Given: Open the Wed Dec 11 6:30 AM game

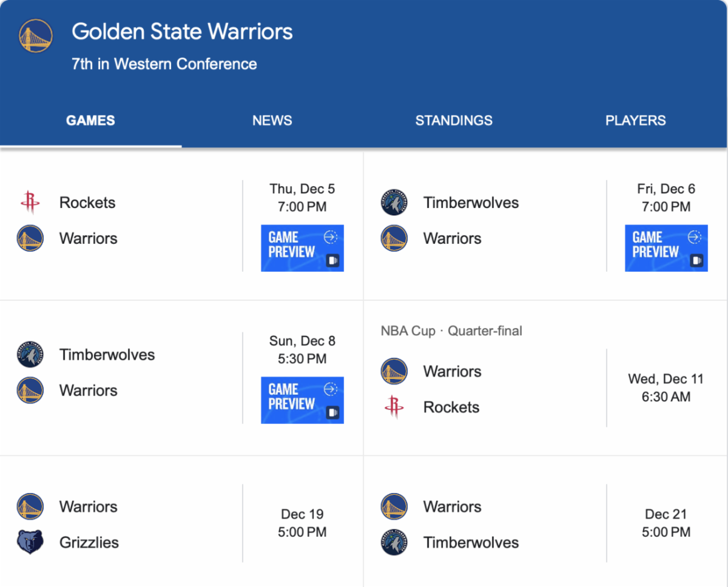Looking at the screenshot, I should click(x=666, y=388).
